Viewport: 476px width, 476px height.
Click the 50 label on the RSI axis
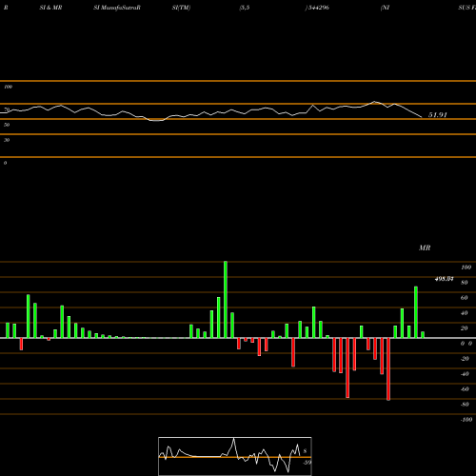(7, 125)
